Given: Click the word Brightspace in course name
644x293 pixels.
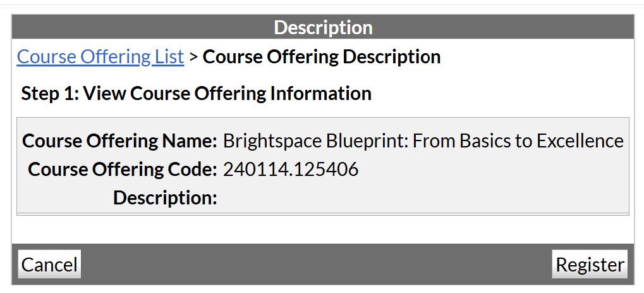Looking at the screenshot, I should [274, 140].
